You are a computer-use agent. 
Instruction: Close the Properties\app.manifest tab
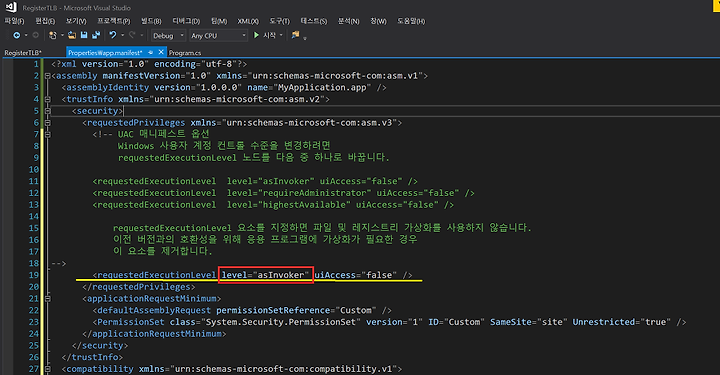coord(161,52)
